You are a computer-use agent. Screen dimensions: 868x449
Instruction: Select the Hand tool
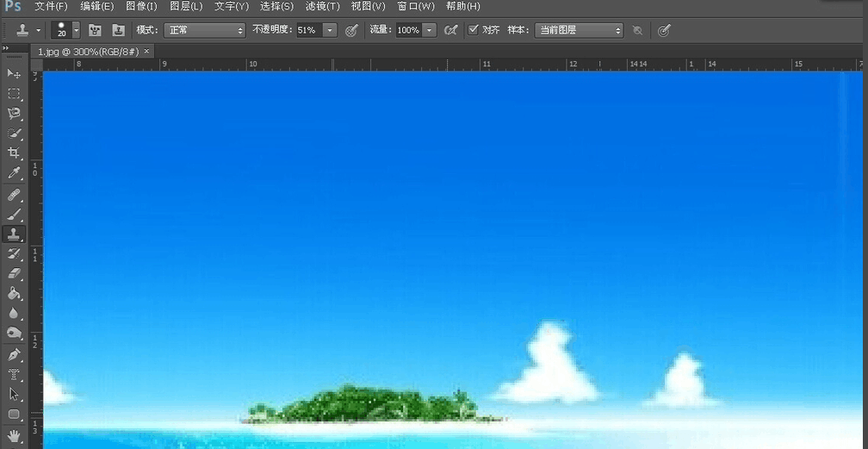[x=14, y=435]
